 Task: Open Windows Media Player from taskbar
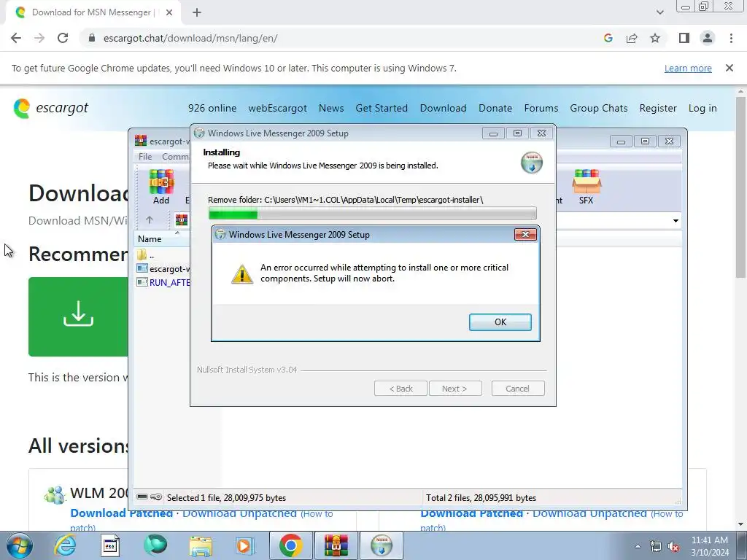tap(245, 545)
